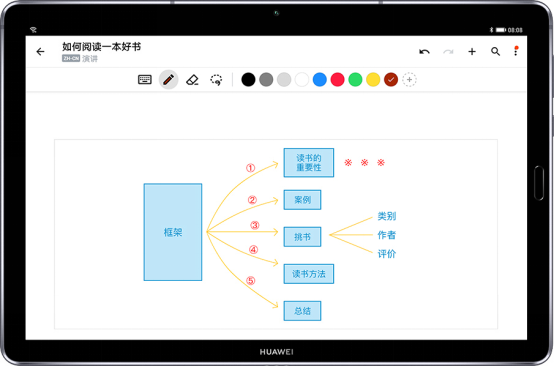Pick the black pen color

(x=248, y=79)
